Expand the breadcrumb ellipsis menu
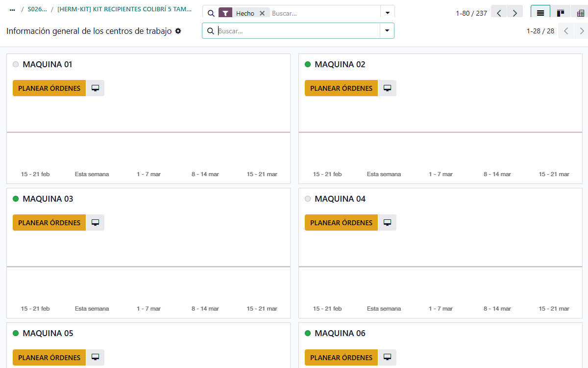The image size is (588, 368). point(12,9)
